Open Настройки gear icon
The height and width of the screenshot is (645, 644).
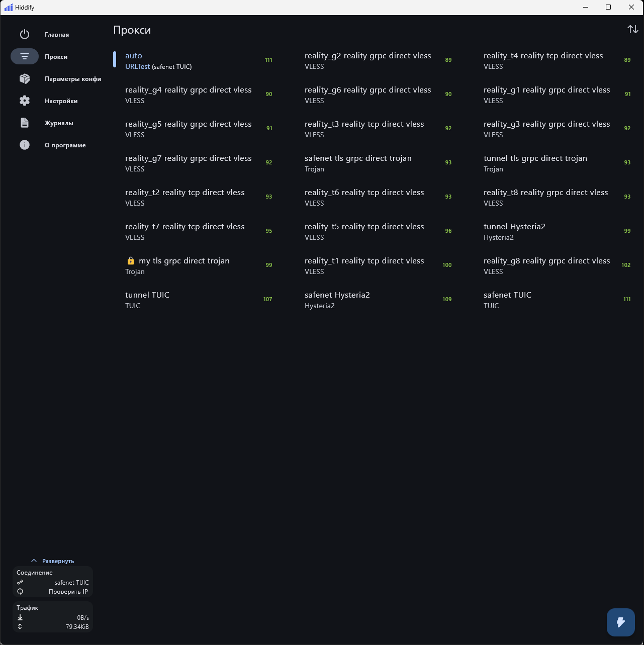click(x=25, y=101)
